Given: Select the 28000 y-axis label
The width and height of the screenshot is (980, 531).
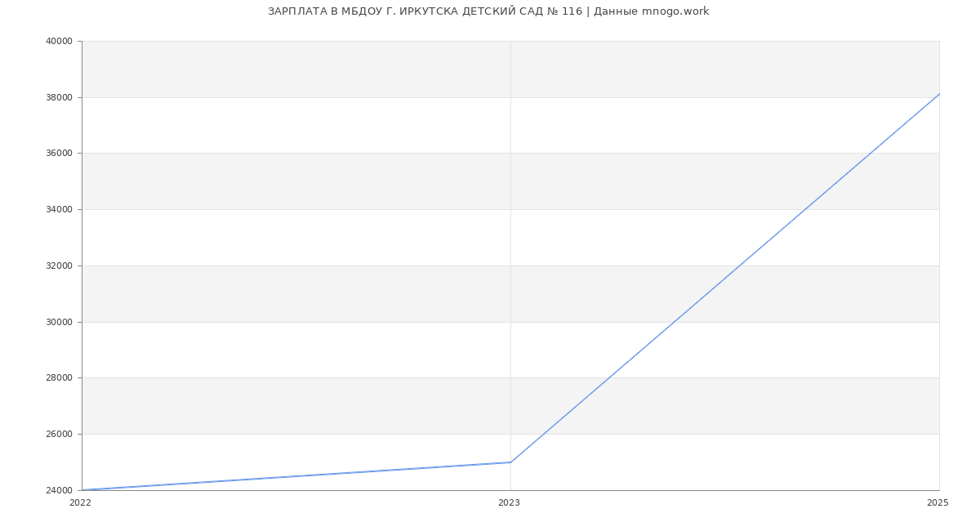Looking at the screenshot, I should point(60,378).
